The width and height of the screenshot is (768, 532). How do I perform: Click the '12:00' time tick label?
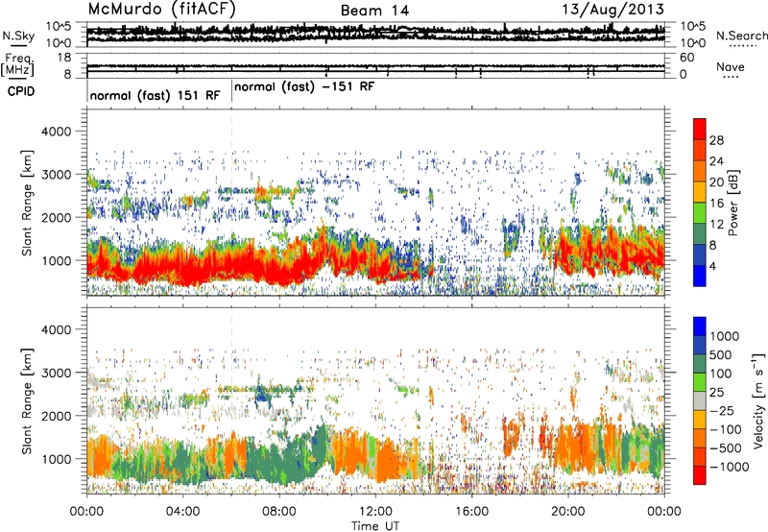click(x=375, y=512)
